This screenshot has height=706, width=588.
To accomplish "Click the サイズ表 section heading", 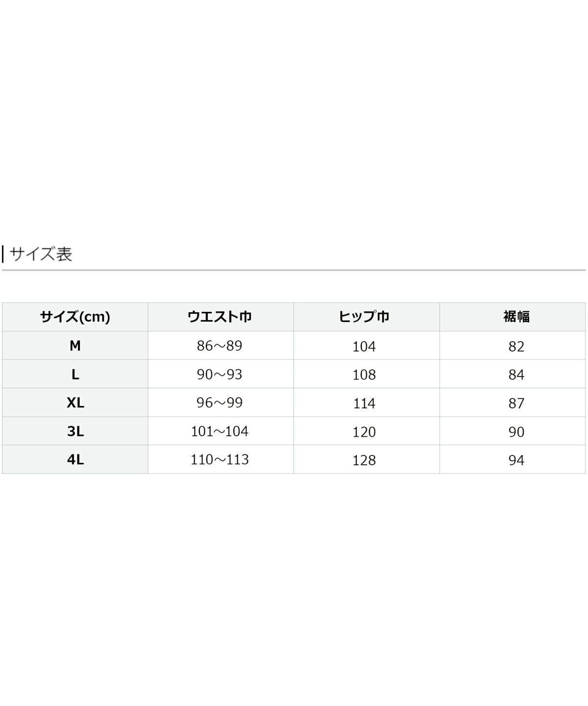I will pos(41,254).
